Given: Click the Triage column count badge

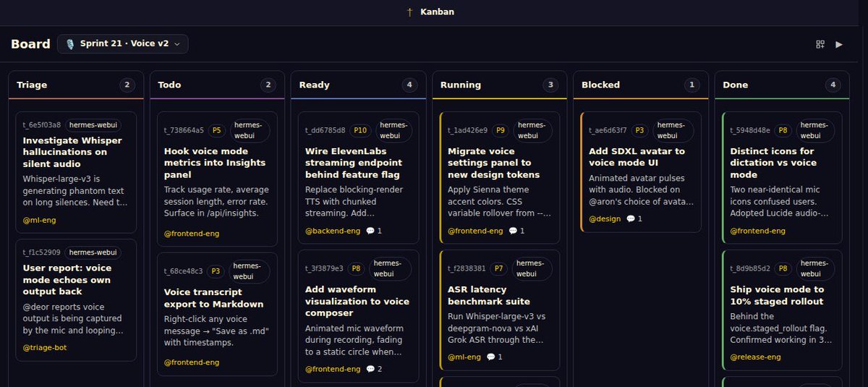Looking at the screenshot, I should [x=127, y=85].
